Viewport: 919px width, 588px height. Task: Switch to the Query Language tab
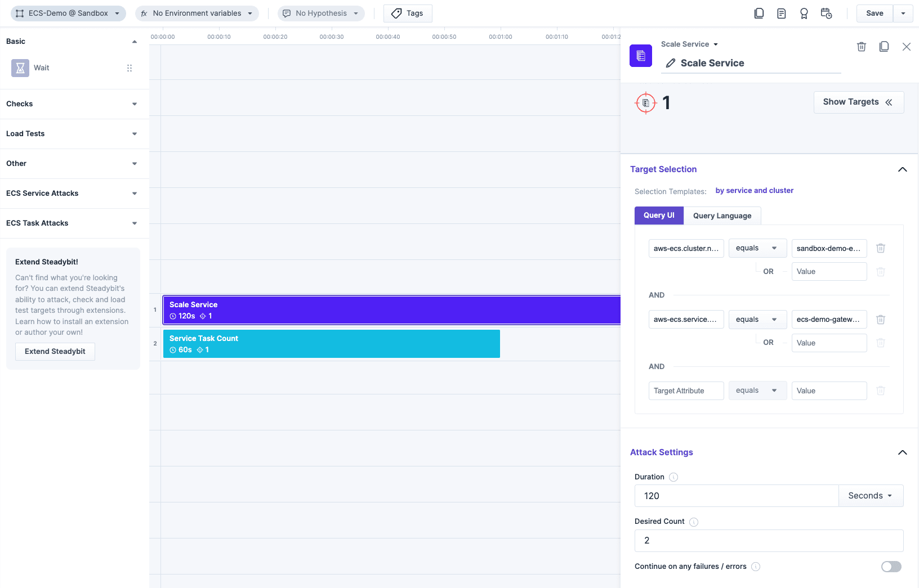tap(721, 216)
